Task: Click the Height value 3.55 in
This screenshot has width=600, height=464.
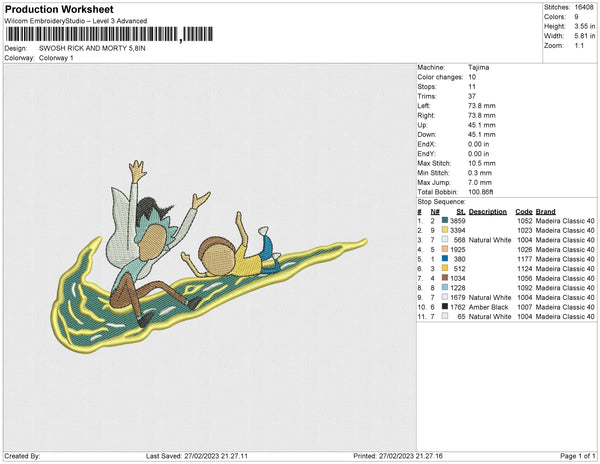Action: pos(585,26)
